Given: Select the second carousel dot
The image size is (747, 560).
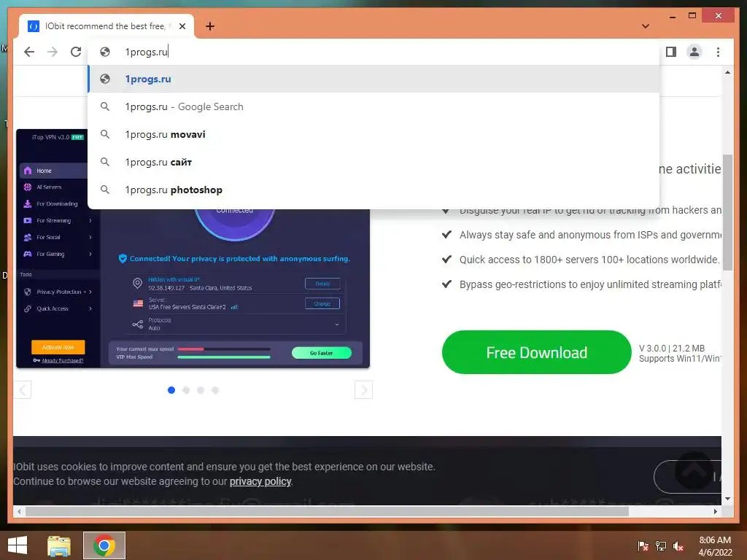Looking at the screenshot, I should point(186,390).
